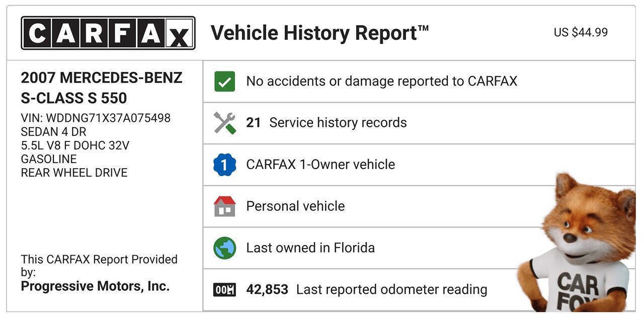Click the green no-accidents checkmark icon
Image resolution: width=644 pixels, height=316 pixels.
point(224,82)
